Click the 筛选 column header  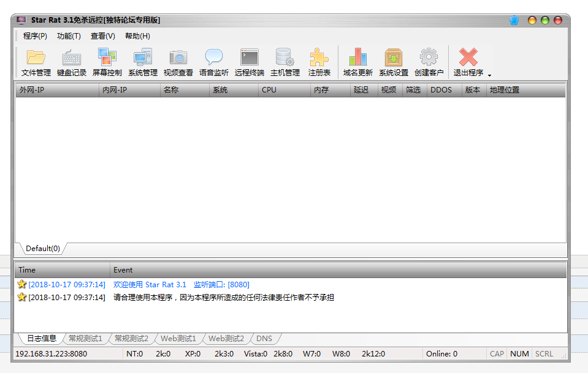(414, 90)
